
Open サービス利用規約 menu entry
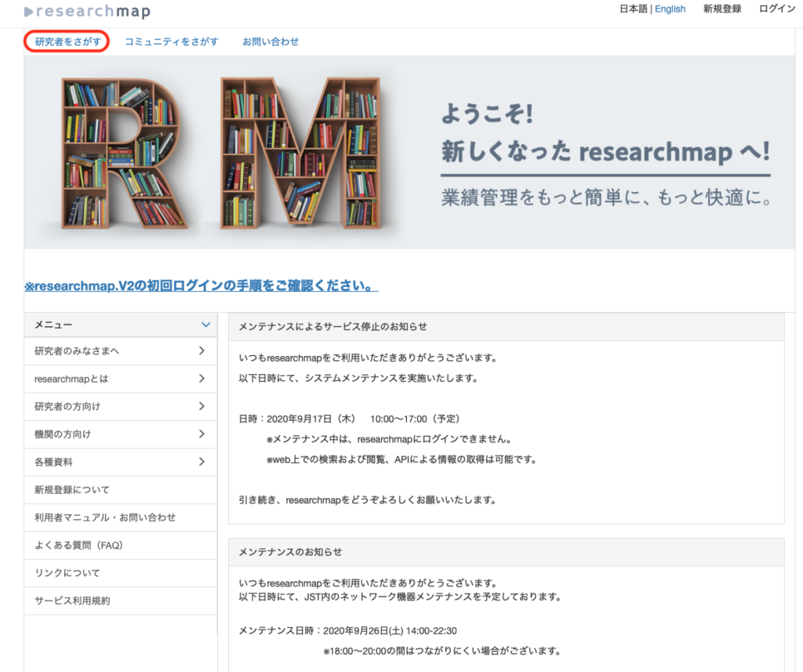point(120,601)
